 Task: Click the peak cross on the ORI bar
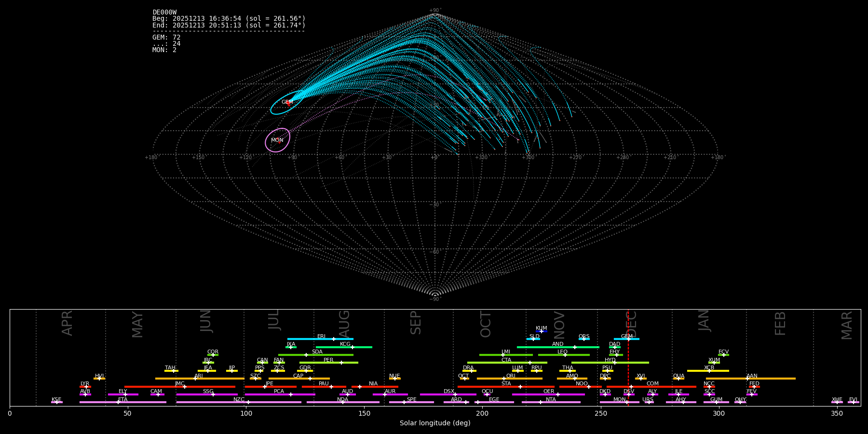coord(504,379)
